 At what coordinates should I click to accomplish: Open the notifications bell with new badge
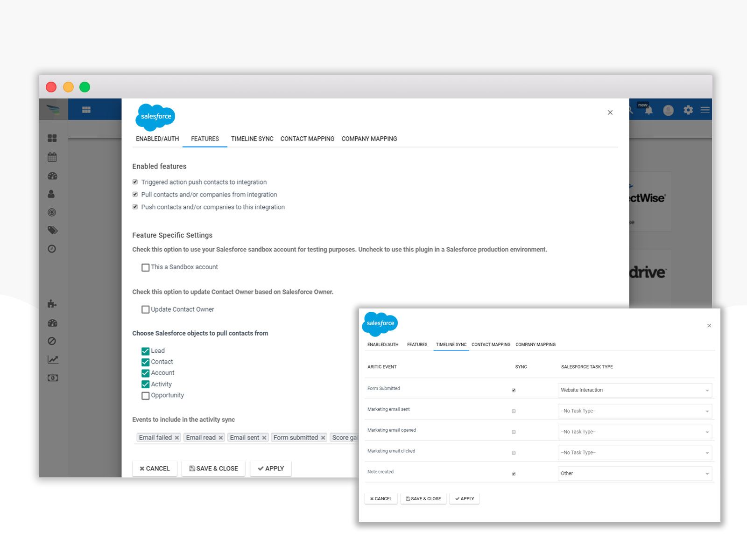click(648, 110)
